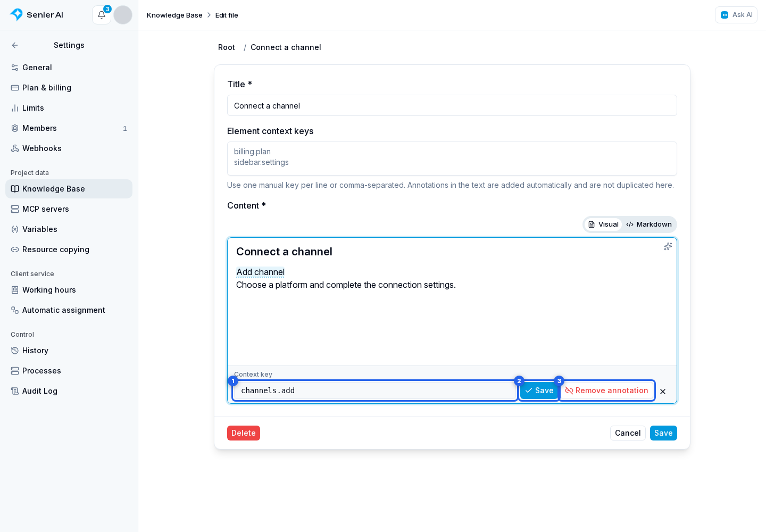Image resolution: width=766 pixels, height=532 pixels.
Task: Click the AI sparkle icon in editor
Action: (668, 246)
